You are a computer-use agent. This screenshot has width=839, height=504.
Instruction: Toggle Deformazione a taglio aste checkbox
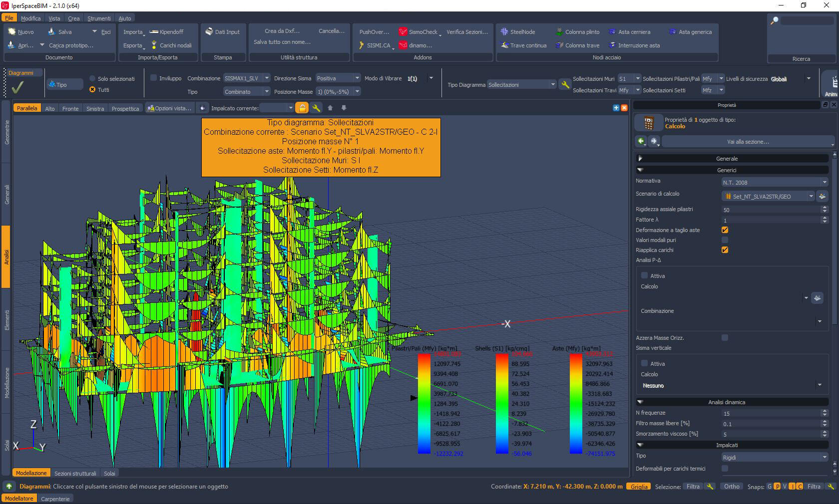click(x=725, y=230)
